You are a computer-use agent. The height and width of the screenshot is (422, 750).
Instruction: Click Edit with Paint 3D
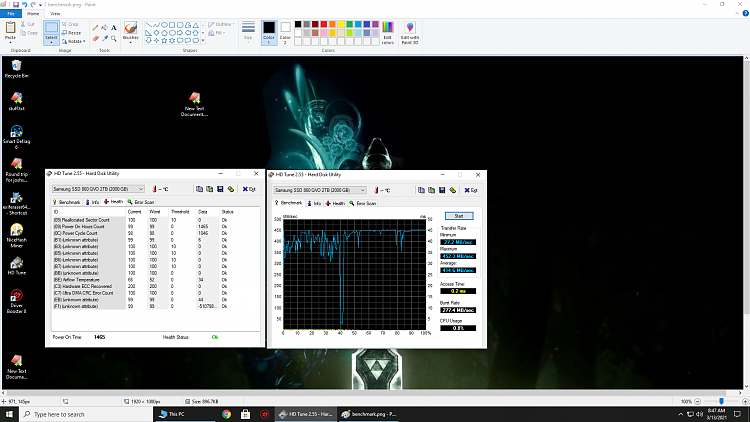[410, 33]
